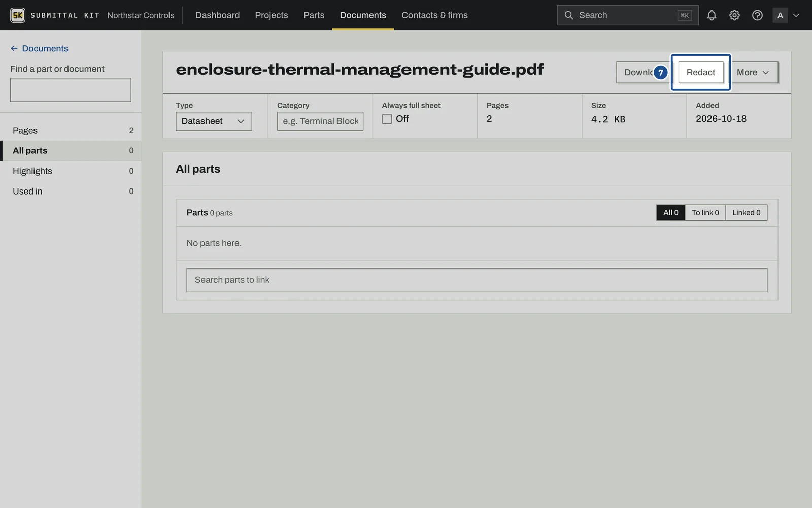
Task: Open Highlights section in sidebar
Action: (x=71, y=171)
